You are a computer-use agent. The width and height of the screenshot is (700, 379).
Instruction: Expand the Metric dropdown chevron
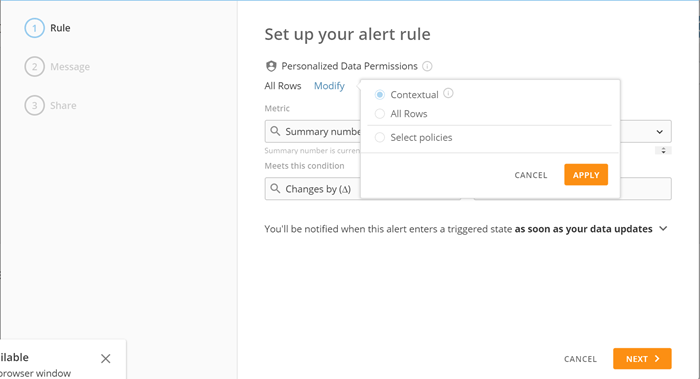coord(659,132)
